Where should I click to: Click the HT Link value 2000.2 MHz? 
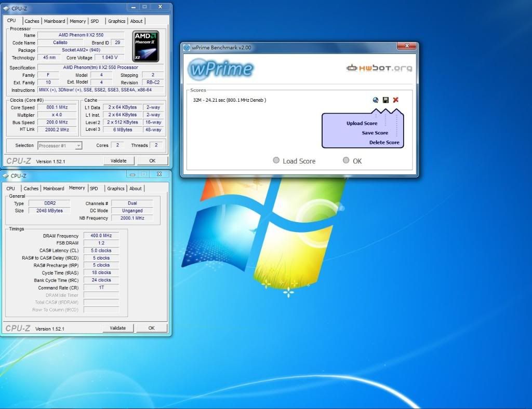pyautogui.click(x=57, y=130)
